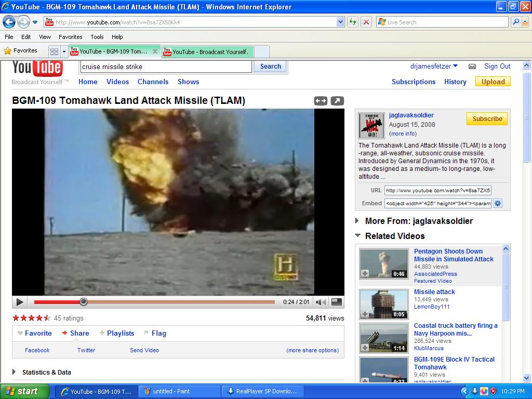Collapse the Related Videos section
Screen dimensions: 532x399
click(357, 235)
